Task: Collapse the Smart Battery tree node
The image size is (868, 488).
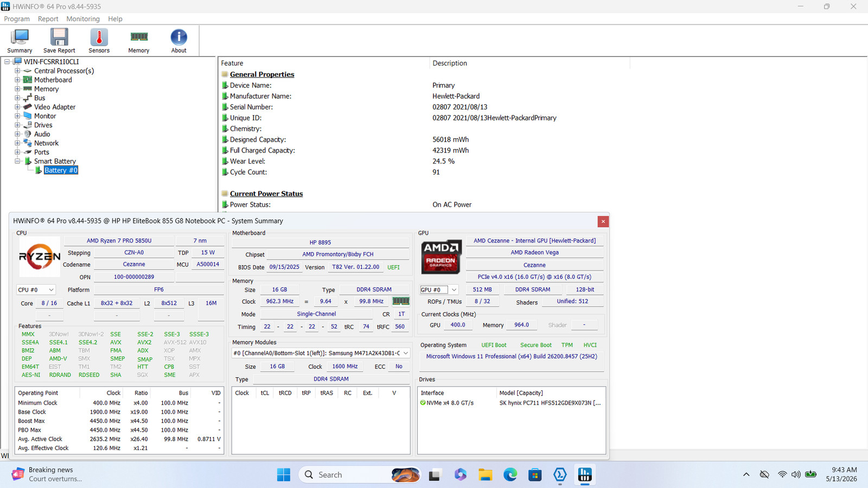Action: [17, 161]
